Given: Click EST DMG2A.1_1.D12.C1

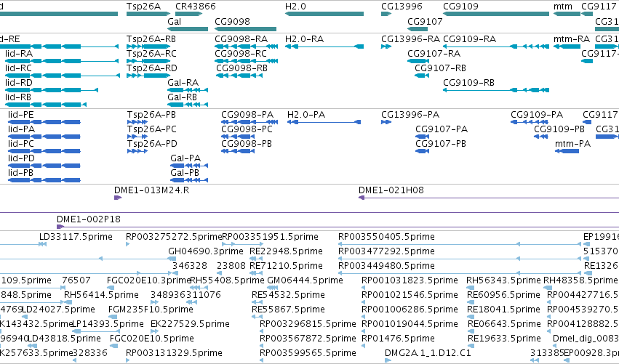Looking at the screenshot, I should [428, 353].
